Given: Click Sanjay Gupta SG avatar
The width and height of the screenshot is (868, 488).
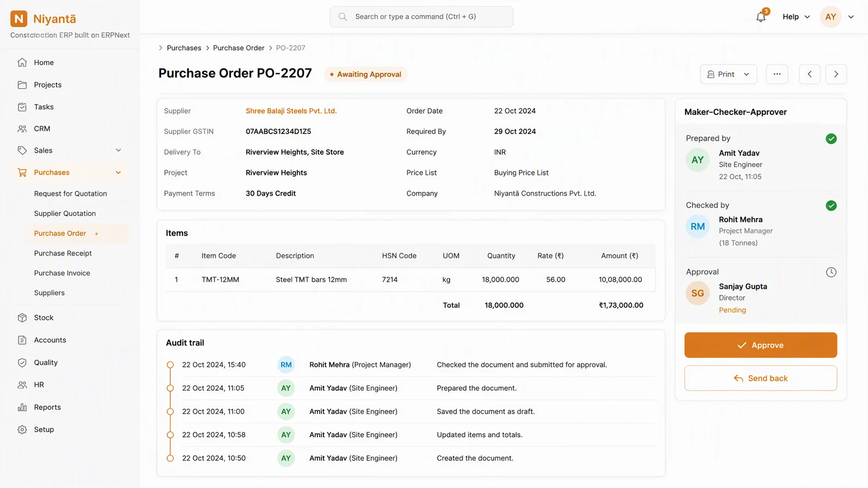Looking at the screenshot, I should click(x=698, y=293).
